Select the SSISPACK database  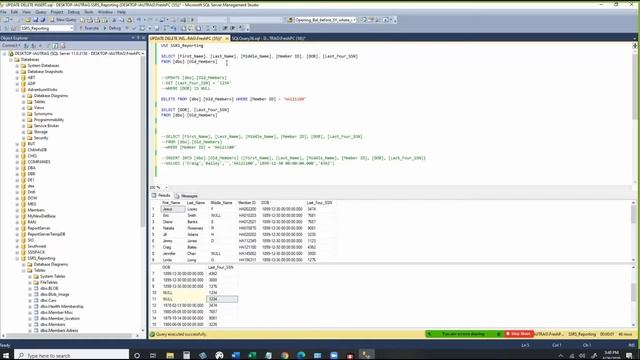[x=36, y=252]
